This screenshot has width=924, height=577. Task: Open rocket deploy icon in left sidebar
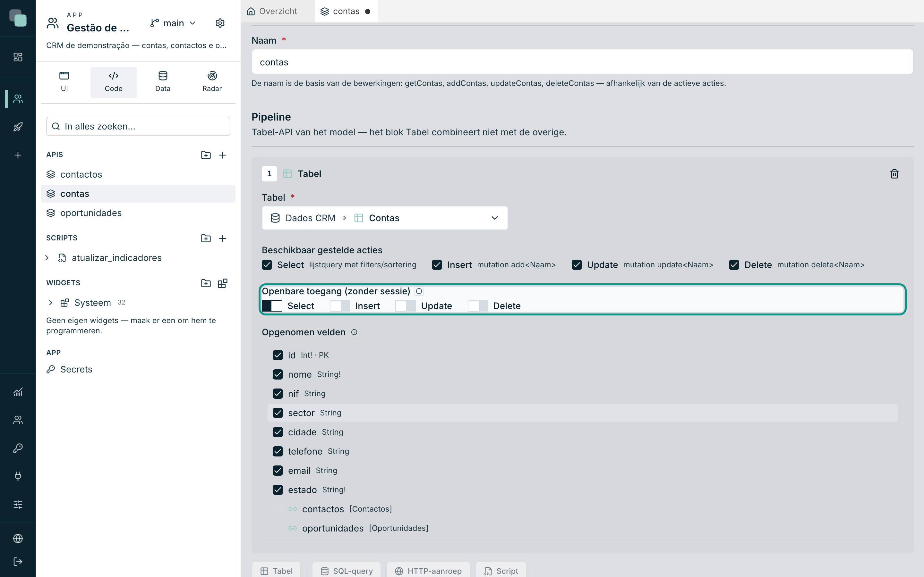tap(18, 127)
